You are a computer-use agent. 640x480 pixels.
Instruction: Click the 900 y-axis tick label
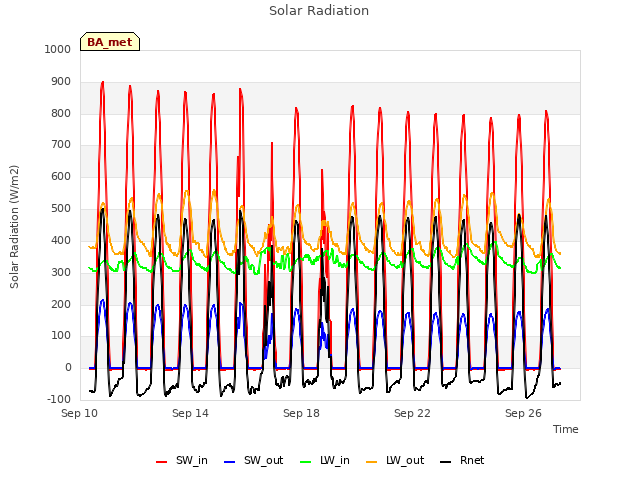tap(61, 82)
